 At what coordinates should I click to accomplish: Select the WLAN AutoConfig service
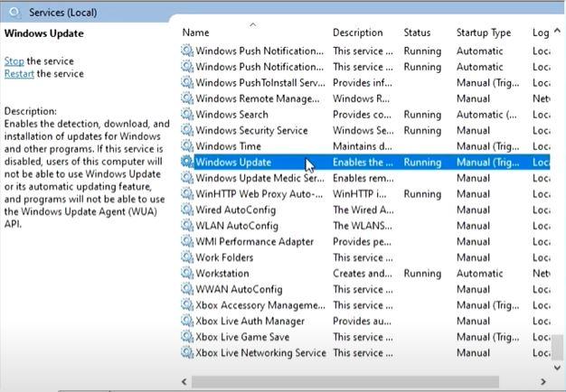(365, 226)
